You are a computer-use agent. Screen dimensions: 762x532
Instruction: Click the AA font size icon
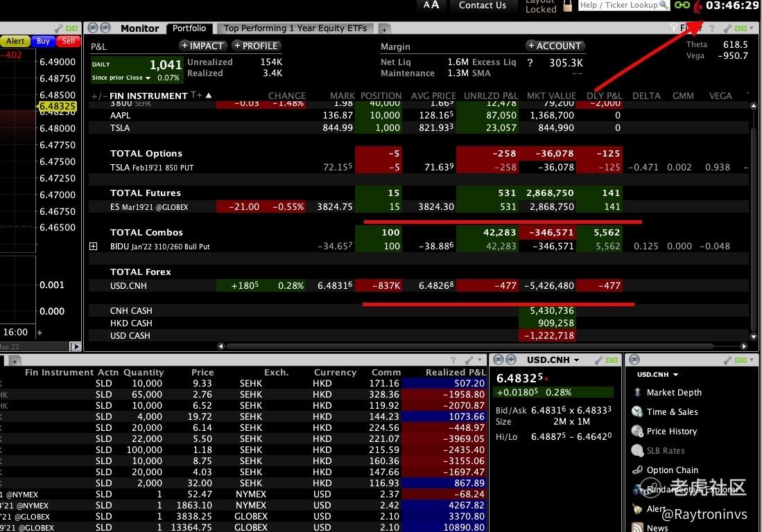pyautogui.click(x=431, y=6)
